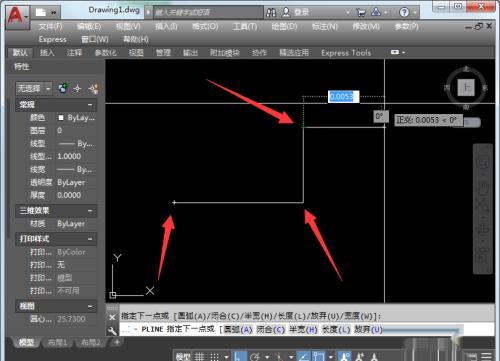The width and height of the screenshot is (500, 361).
Task: Click the binoculars search icon
Action: 271,13
